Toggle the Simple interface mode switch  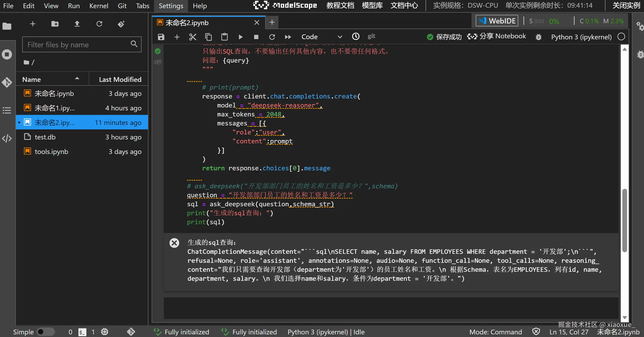click(x=45, y=332)
